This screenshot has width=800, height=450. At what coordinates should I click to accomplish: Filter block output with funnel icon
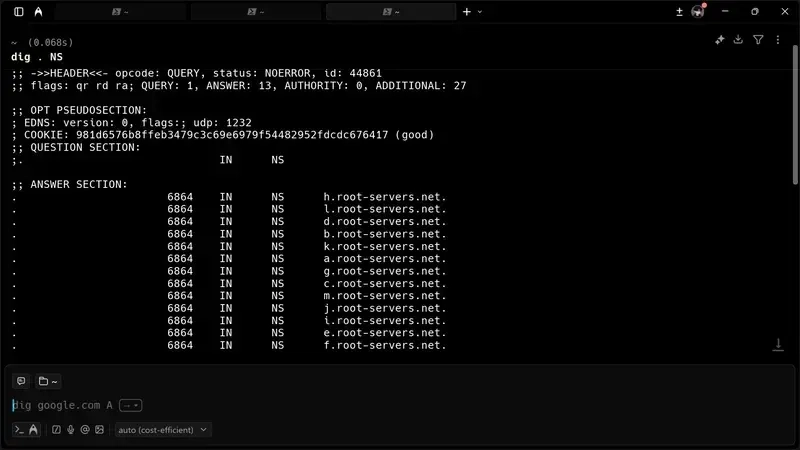point(758,40)
